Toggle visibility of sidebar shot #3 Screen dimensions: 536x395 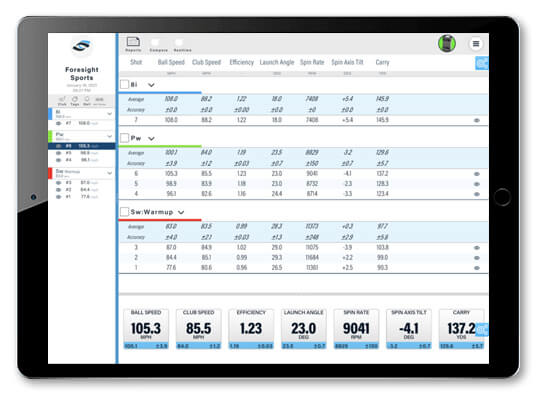coord(58,183)
